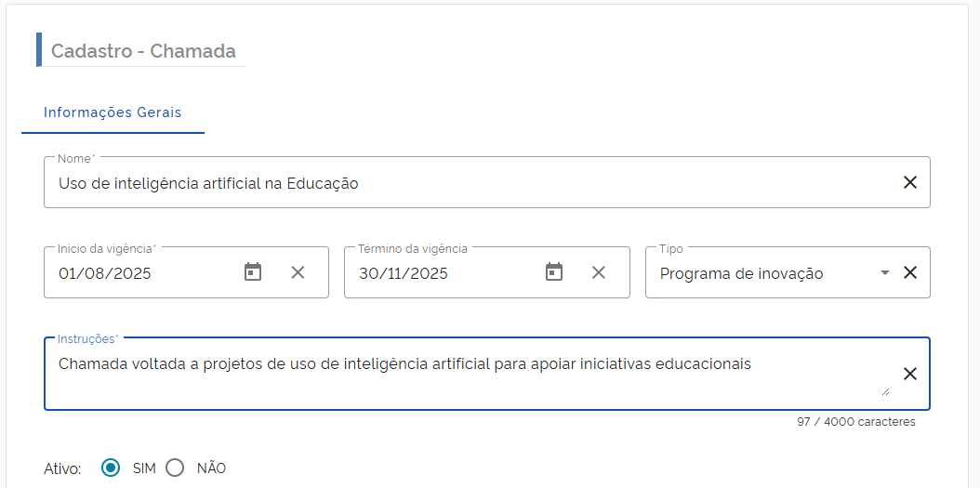Click the 97 / 4000 caracteres counter
The image size is (980, 488).
855,422
